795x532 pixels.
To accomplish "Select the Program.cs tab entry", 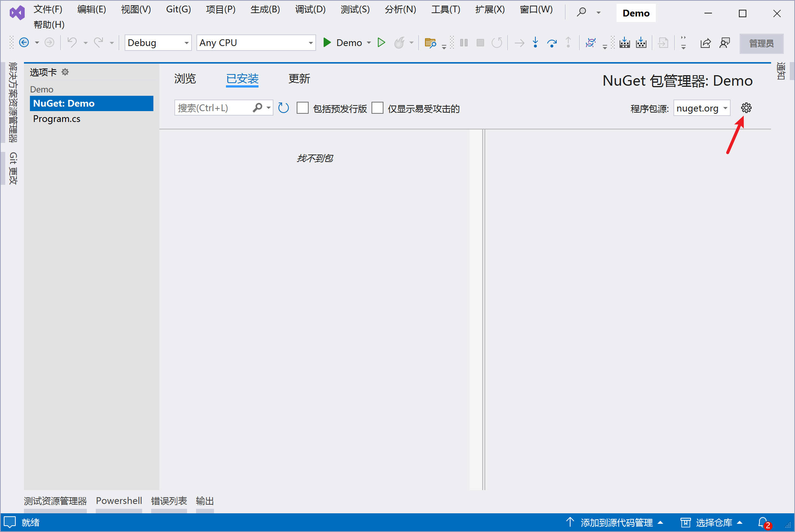I will (x=56, y=119).
